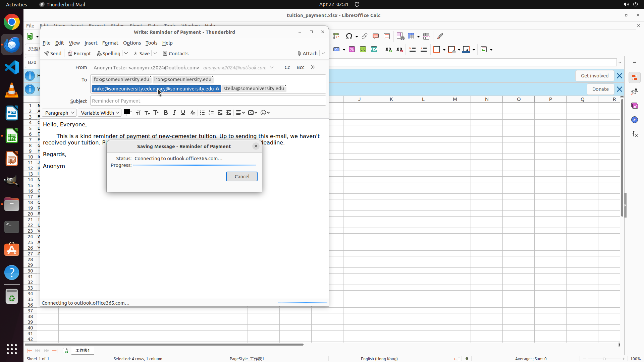
Task: Open Thunderbird from the Ubuntu dock
Action: coord(12,45)
